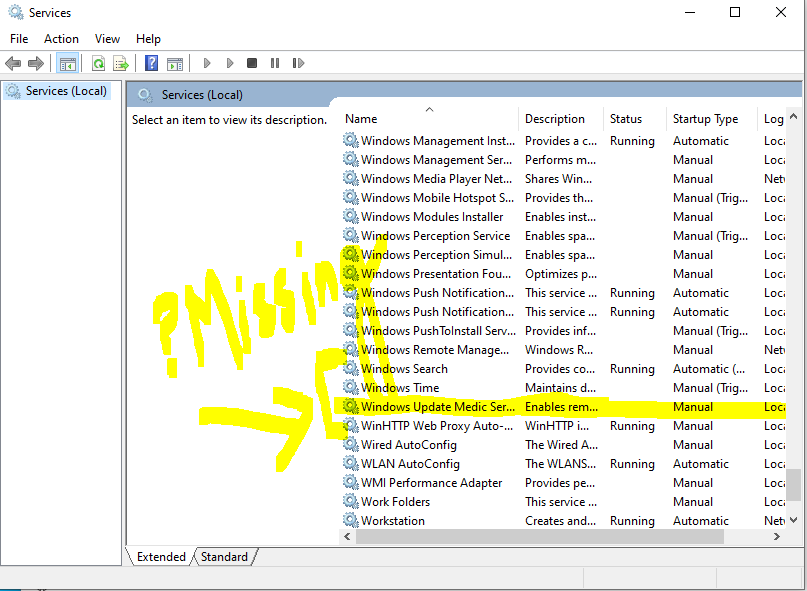
Task: Click the Refresh toolbar icon
Action: pos(98,63)
